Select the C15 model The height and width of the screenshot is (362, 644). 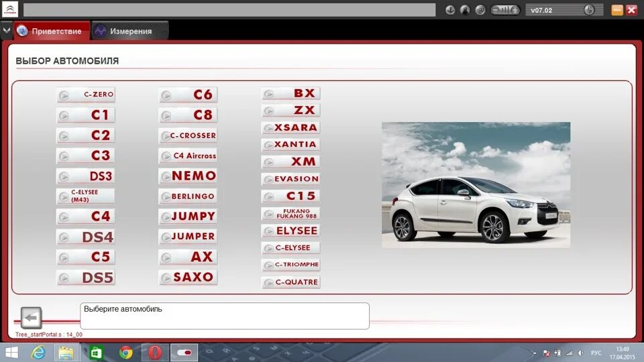coord(290,196)
